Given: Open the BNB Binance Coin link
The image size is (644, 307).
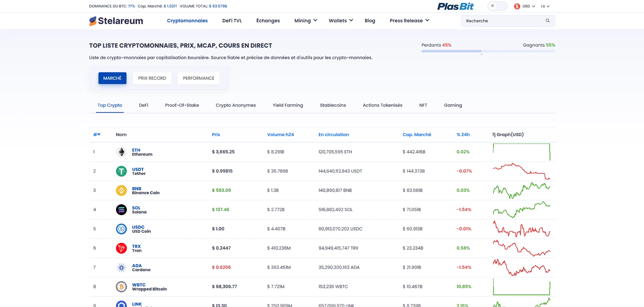Looking at the screenshot, I should [x=146, y=191].
